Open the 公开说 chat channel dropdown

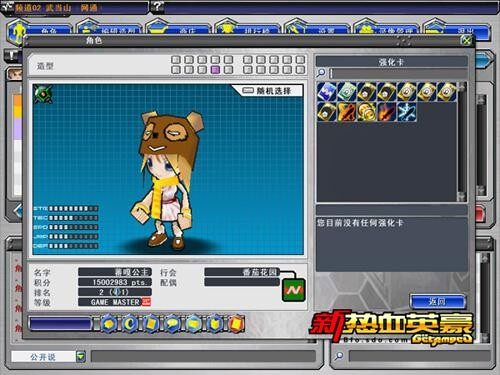[81, 357]
